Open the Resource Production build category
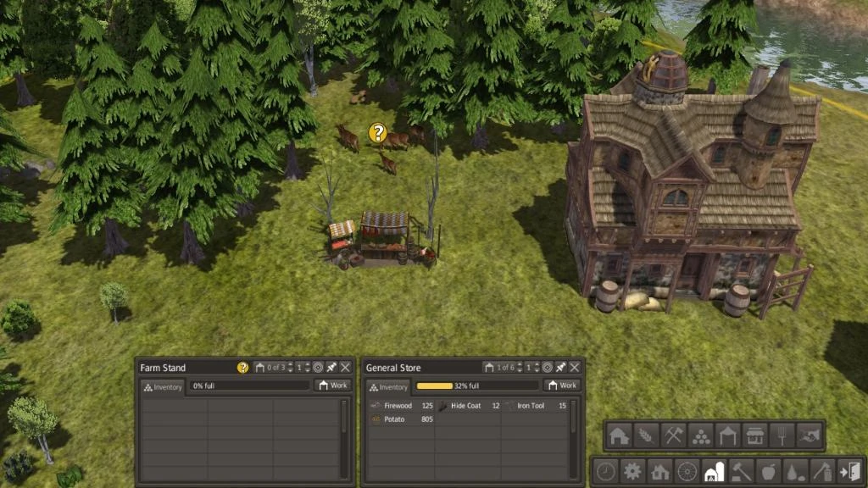This screenshot has width=868, height=488. (x=675, y=435)
